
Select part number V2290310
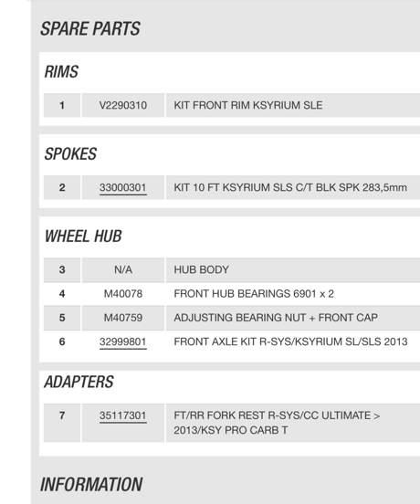(x=123, y=105)
